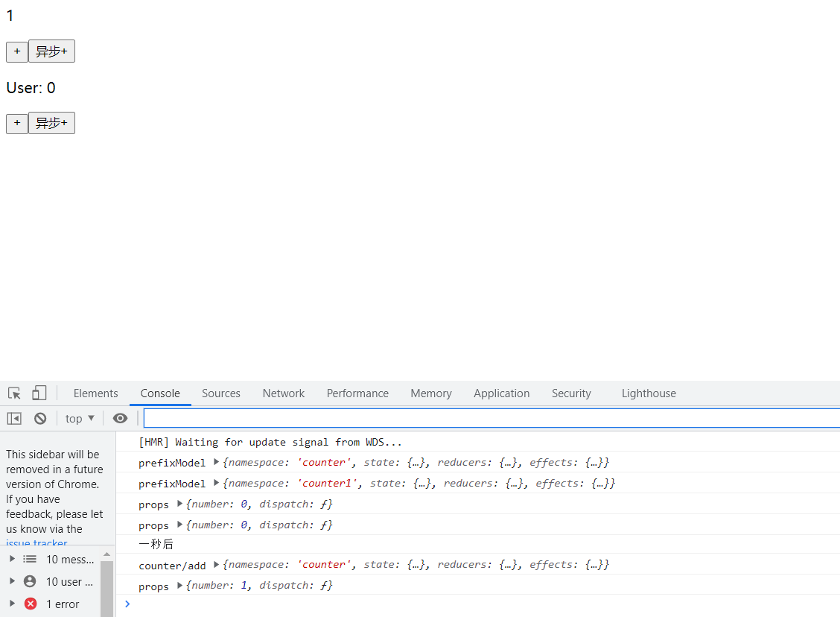Viewport: 840px width, 617px height.
Task: Click the first 异步+ button
Action: click(x=51, y=51)
